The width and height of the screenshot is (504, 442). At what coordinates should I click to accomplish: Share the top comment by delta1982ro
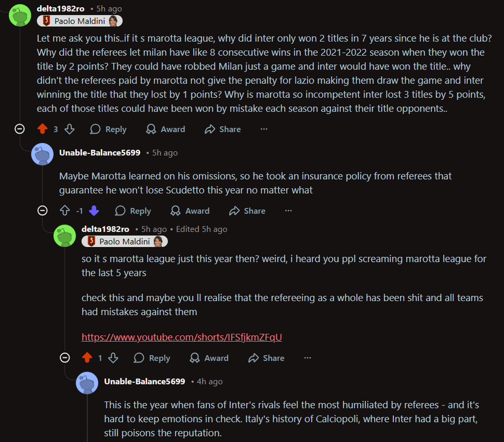[x=223, y=129]
